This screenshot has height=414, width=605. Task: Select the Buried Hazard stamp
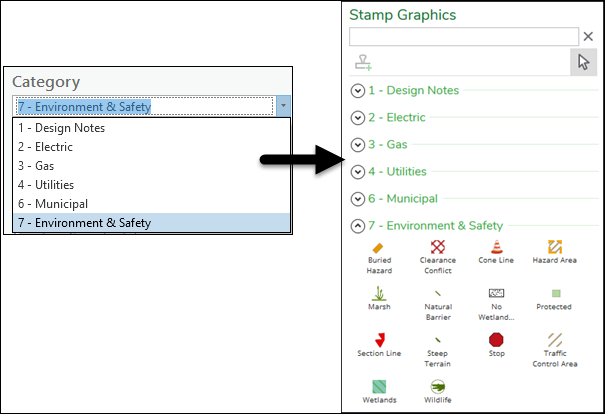click(x=379, y=258)
